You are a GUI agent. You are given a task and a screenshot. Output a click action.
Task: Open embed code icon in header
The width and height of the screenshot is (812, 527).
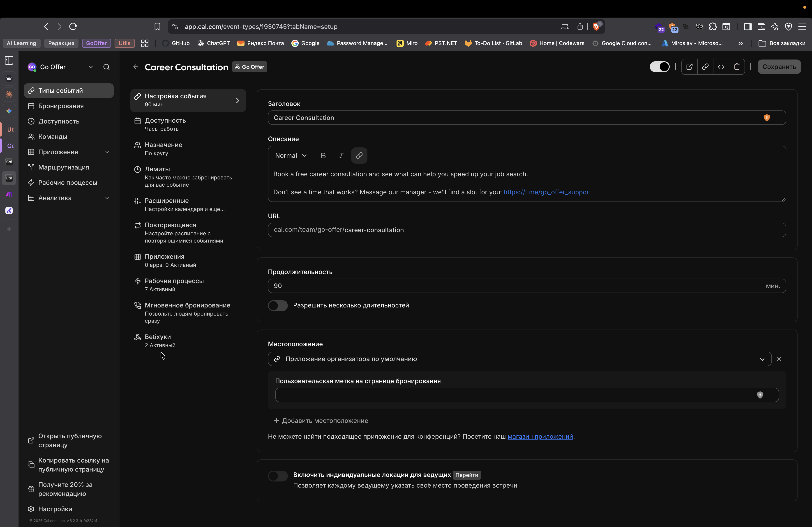coord(721,67)
